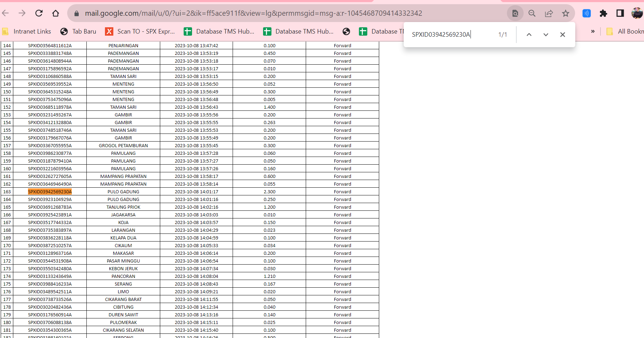This screenshot has height=338, width=644.
Task: Click the LARANGAN destination cell
Action: point(123,230)
